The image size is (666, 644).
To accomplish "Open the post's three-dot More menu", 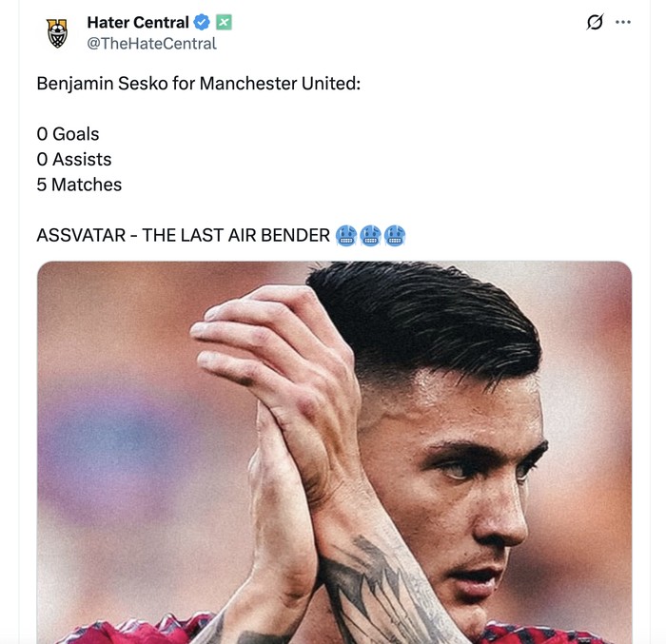I will click(x=623, y=22).
